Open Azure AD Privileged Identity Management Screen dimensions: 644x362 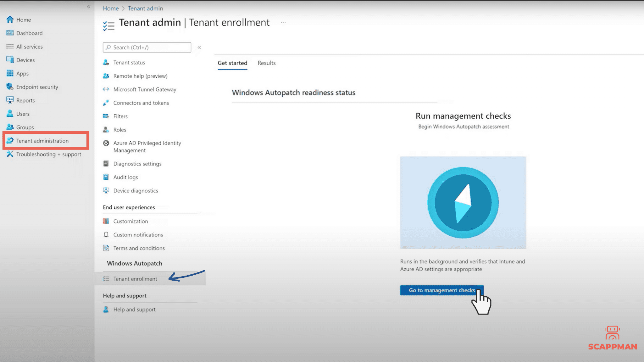(147, 146)
